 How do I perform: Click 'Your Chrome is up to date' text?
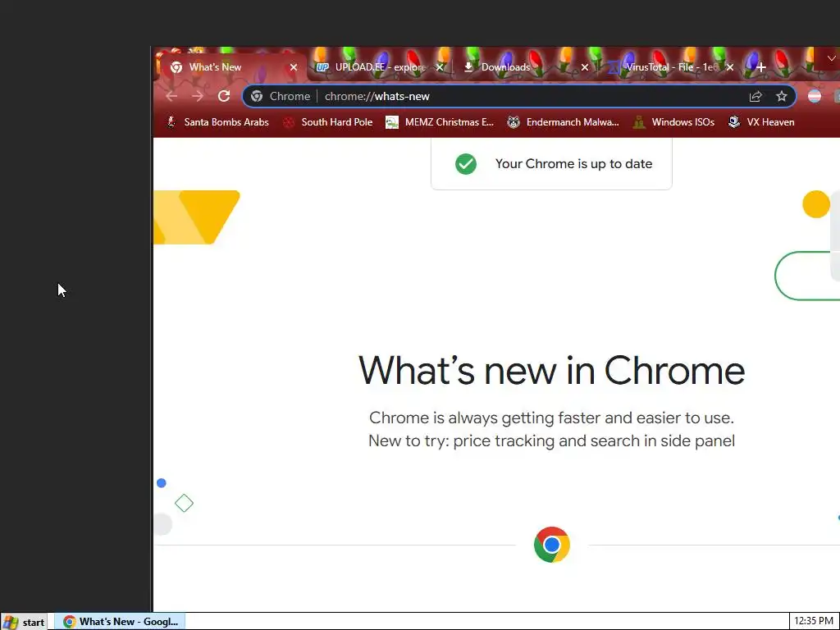click(573, 164)
